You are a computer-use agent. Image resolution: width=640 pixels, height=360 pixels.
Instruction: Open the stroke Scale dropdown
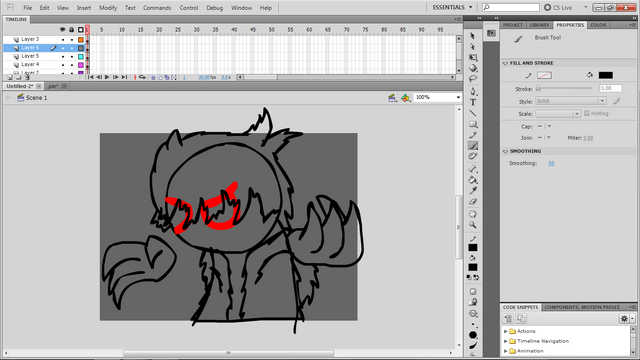click(558, 113)
